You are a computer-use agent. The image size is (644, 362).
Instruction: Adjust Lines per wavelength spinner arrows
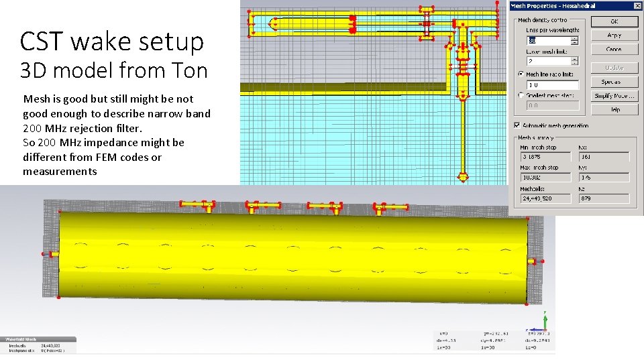575,41
